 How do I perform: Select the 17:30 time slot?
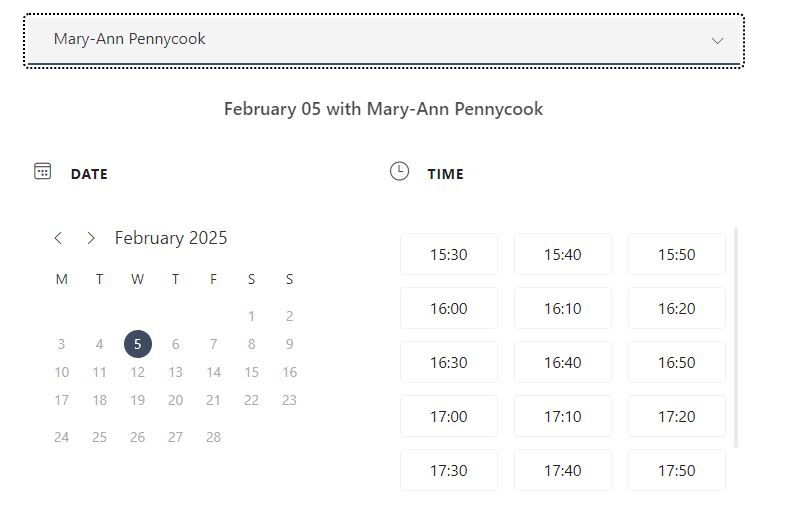click(449, 470)
